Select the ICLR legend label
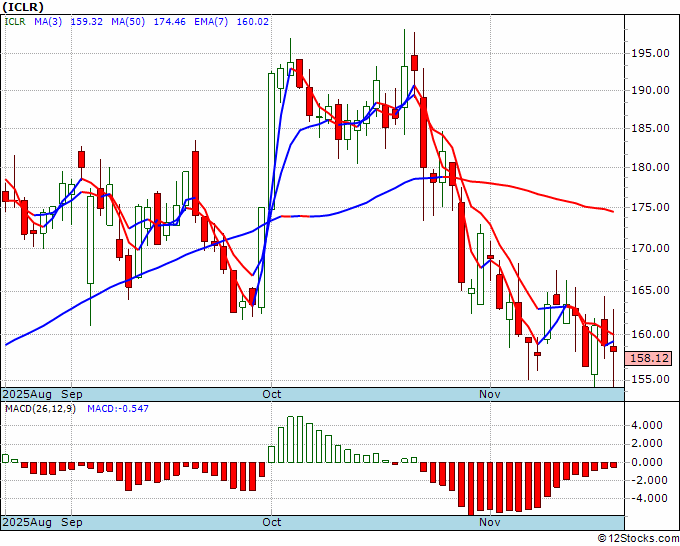680x546 pixels. [15, 22]
